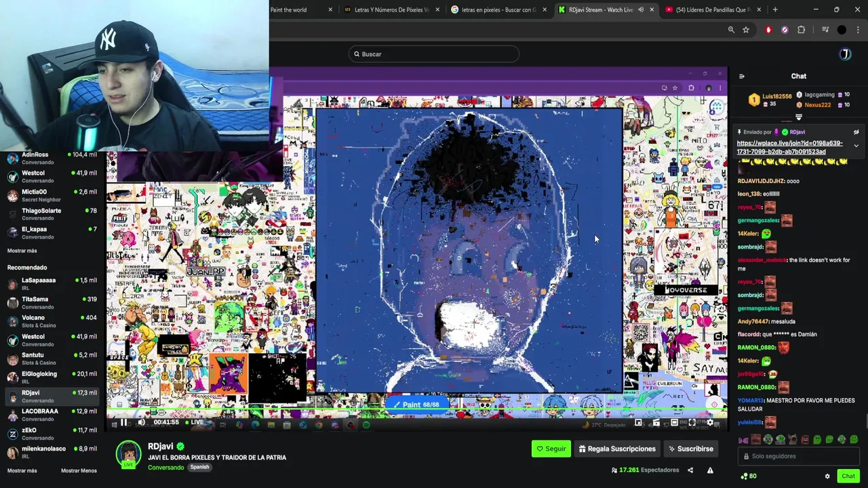Viewport: 868px width, 488px height.
Task: Expand pinned message chevron
Action: coord(856,146)
